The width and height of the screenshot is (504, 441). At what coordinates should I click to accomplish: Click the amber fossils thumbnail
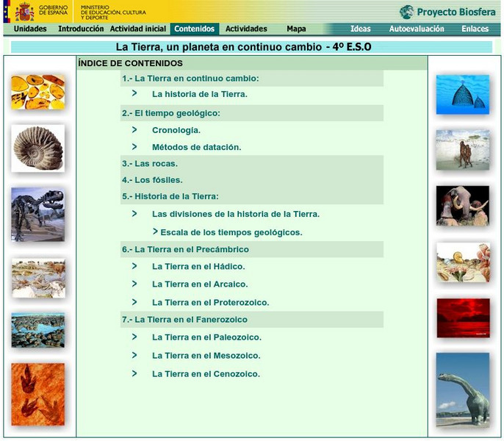click(38, 92)
